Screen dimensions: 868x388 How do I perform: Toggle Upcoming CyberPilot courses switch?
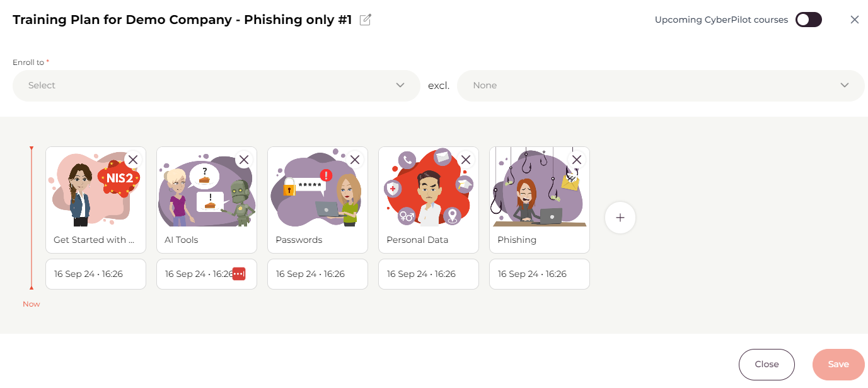point(808,20)
